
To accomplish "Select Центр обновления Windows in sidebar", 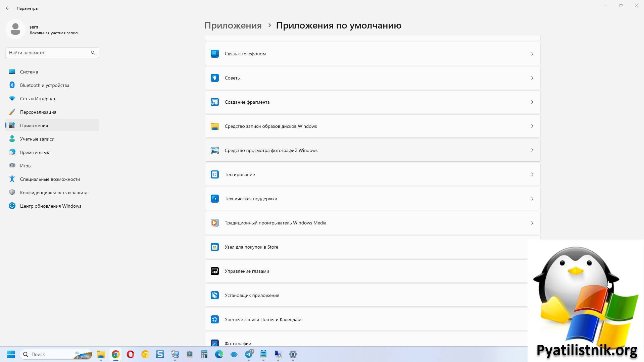I will pyautogui.click(x=50, y=206).
